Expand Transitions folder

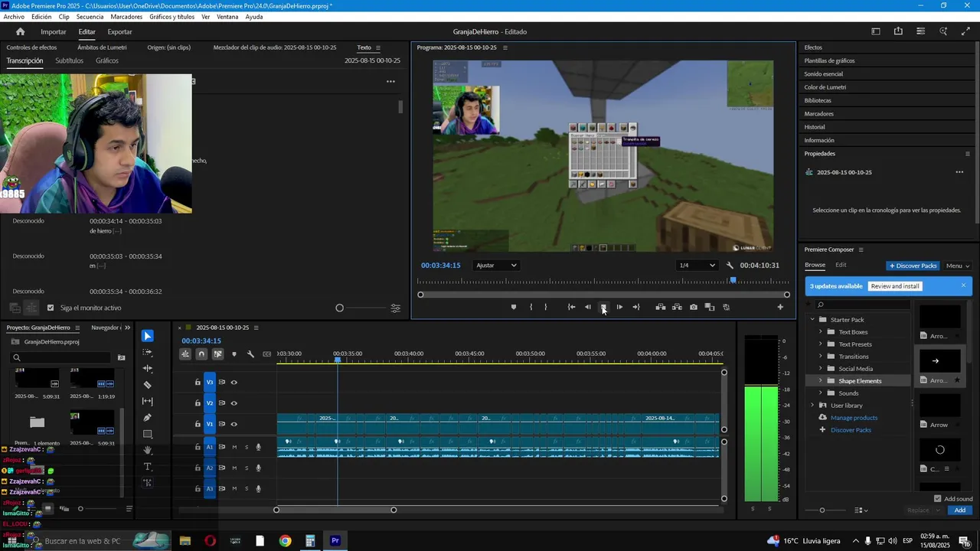821,357
